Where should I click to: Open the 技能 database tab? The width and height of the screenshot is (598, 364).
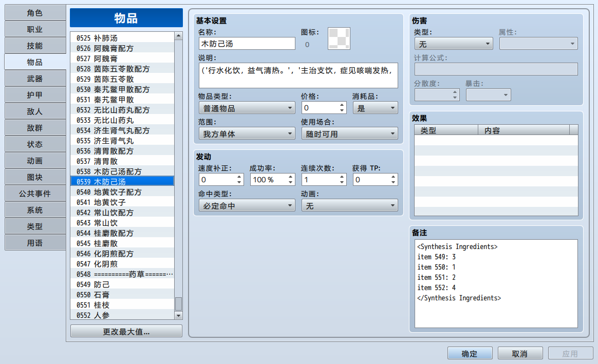(x=35, y=46)
